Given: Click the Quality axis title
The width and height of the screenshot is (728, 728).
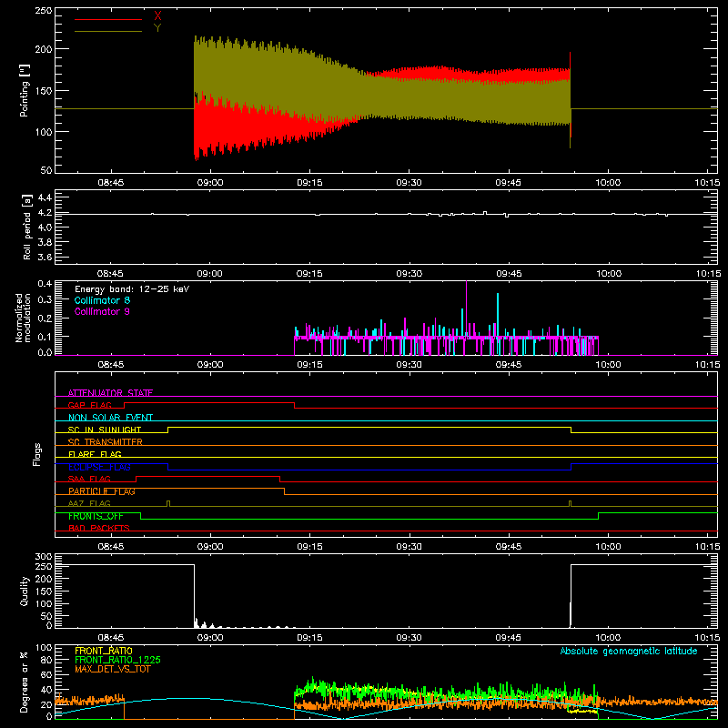Looking at the screenshot, I should pyautogui.click(x=25, y=591).
